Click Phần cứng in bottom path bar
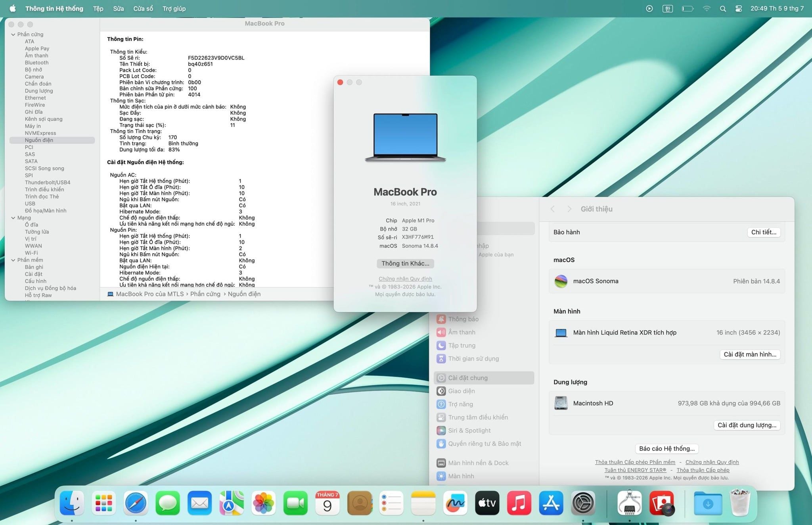812x525 pixels. tap(205, 294)
